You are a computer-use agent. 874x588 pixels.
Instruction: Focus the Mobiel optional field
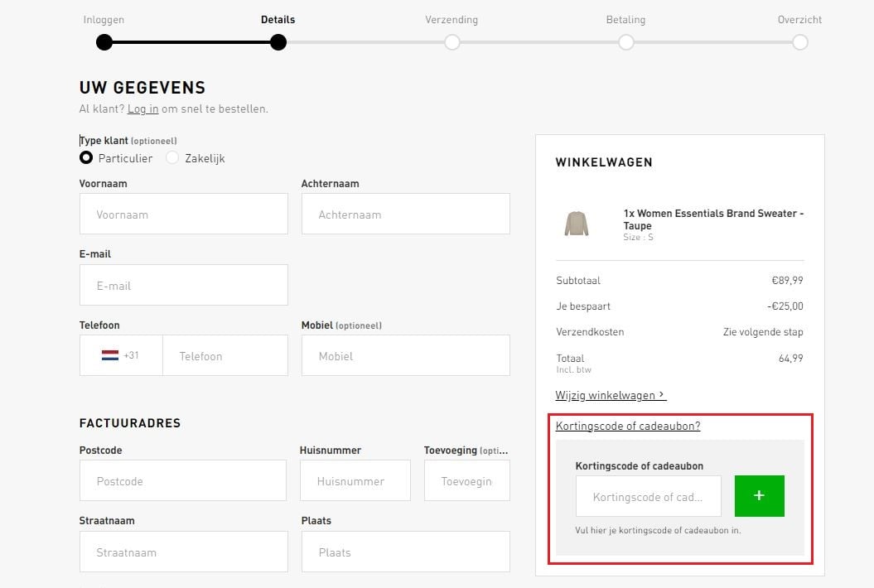point(405,356)
